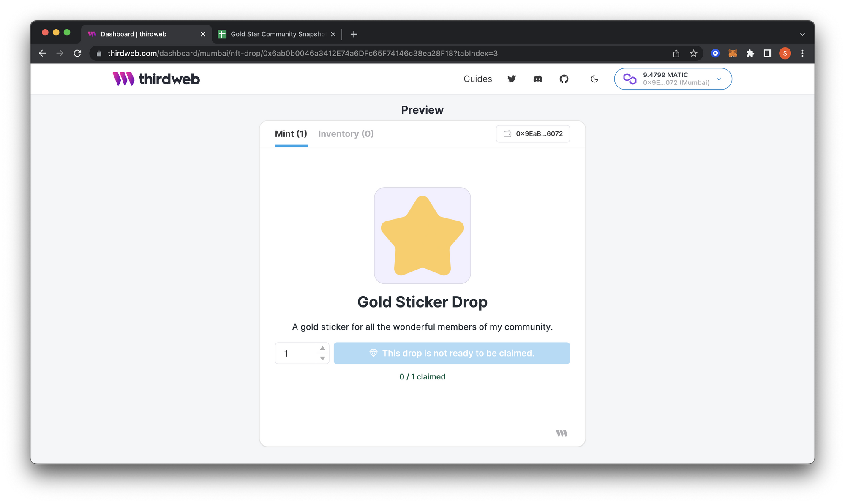Click the '0 / 1 claimed' text
Screen dimensions: 845x504
coord(422,377)
